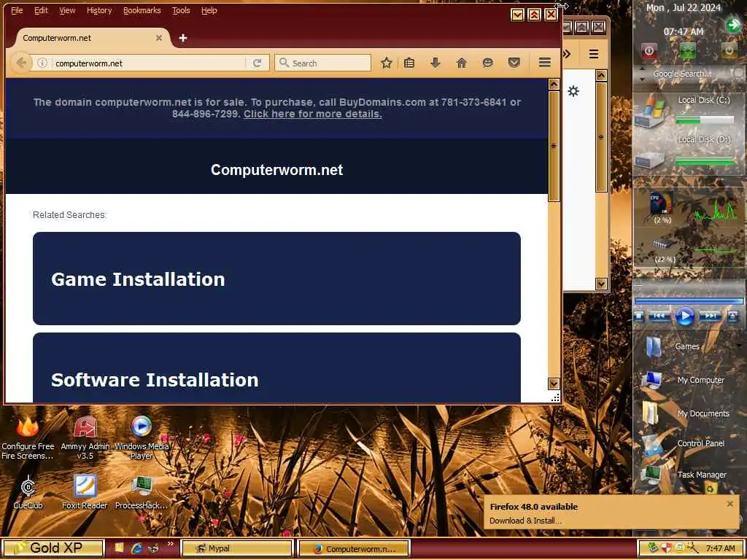
Task: Click the red power button in sidebar
Action: (x=649, y=50)
